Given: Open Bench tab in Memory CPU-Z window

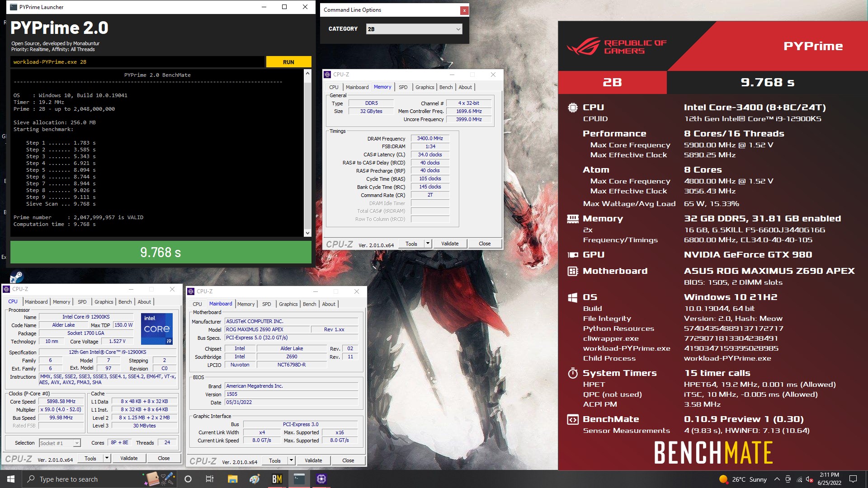Looking at the screenshot, I should point(446,87).
